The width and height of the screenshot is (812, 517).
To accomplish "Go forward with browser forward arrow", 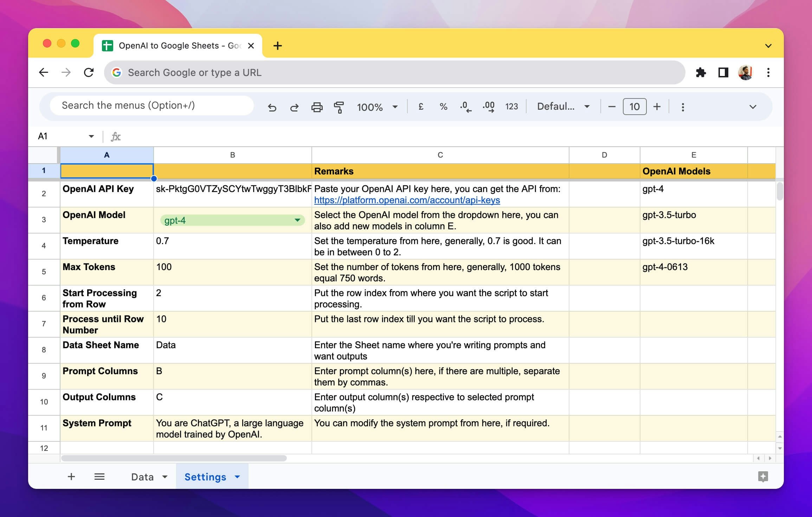I will (66, 72).
